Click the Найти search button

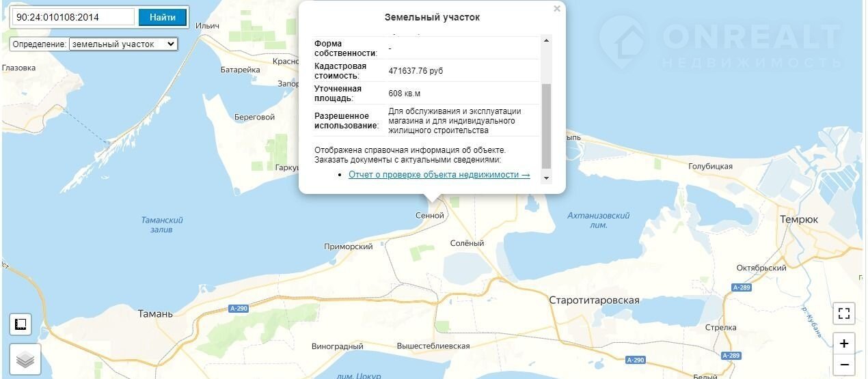coord(162,17)
